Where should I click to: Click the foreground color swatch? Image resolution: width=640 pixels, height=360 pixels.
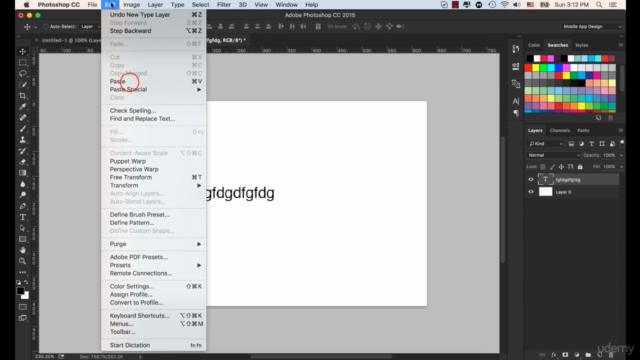pos(20,291)
